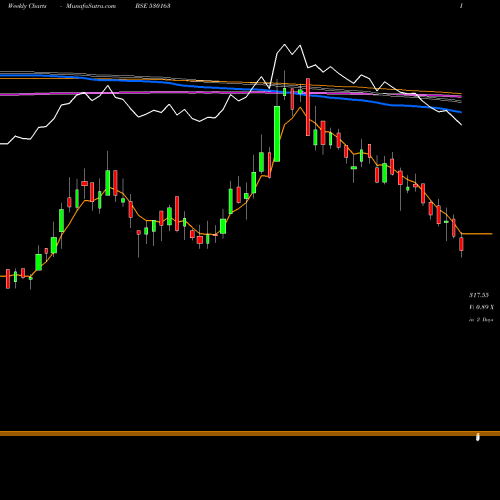Click the "Weekly Charts" title text
Viewport: 500px width, 500px height.
(27, 6)
